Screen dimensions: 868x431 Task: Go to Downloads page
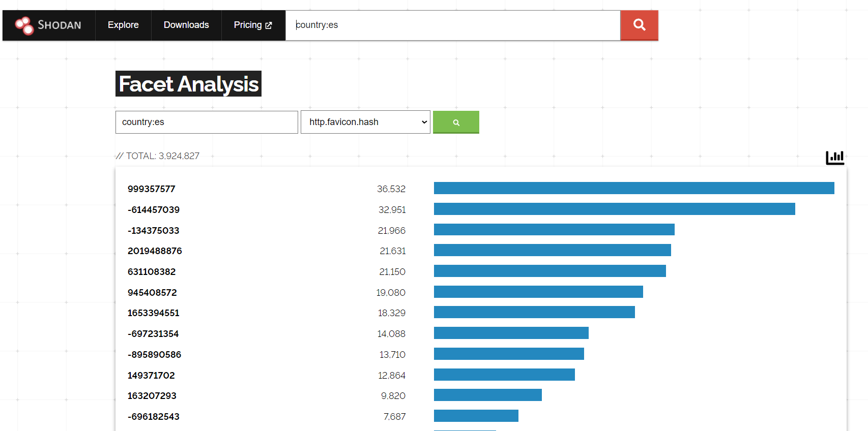[186, 25]
